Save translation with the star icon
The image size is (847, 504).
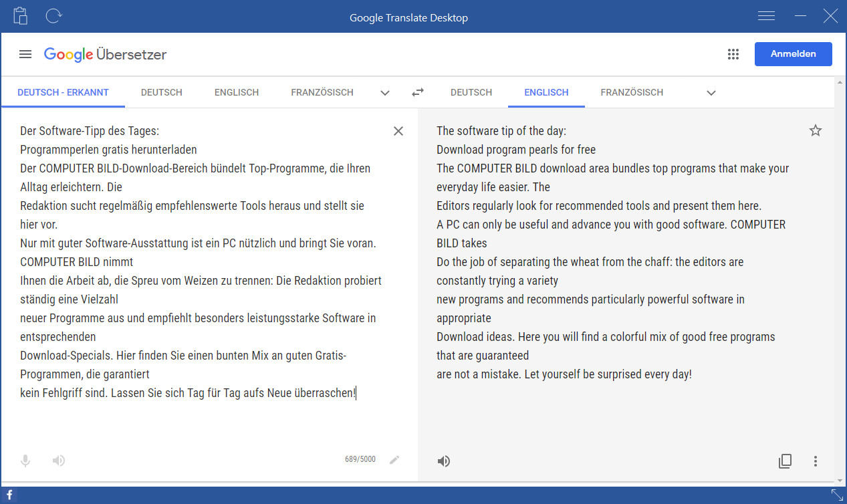click(x=816, y=130)
